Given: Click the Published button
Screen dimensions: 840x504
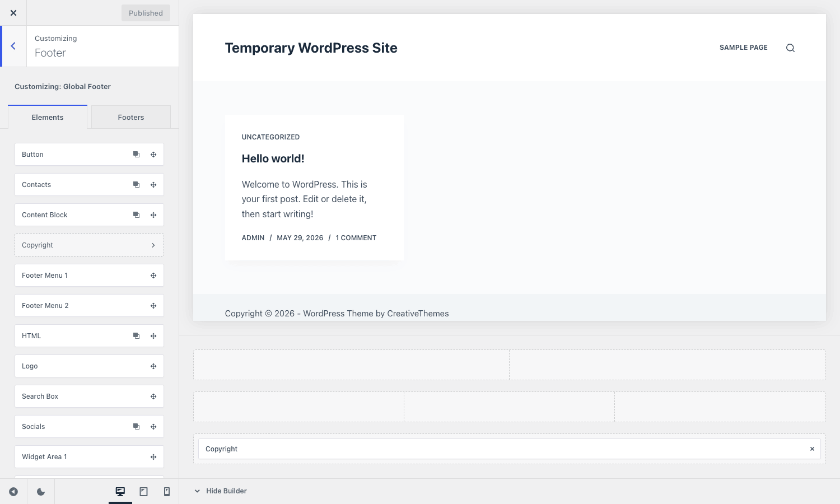Looking at the screenshot, I should [x=146, y=13].
